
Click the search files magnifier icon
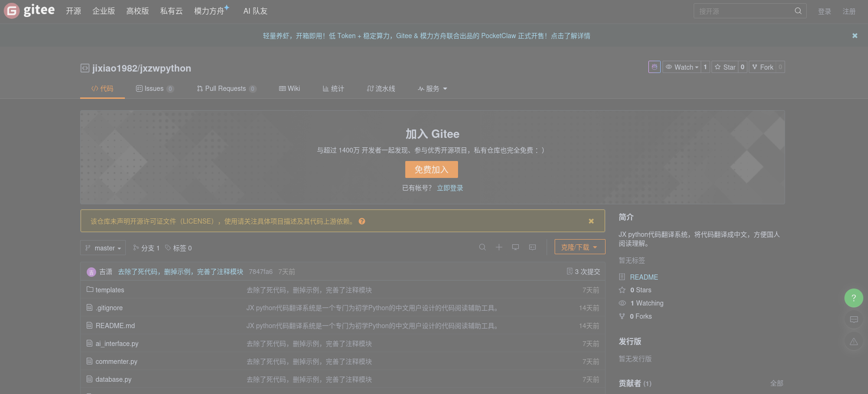482,247
